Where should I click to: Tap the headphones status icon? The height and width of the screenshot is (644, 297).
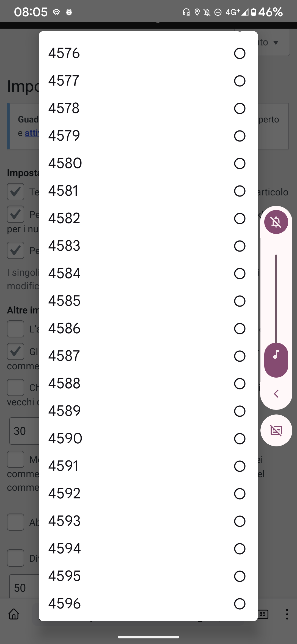pos(186,12)
